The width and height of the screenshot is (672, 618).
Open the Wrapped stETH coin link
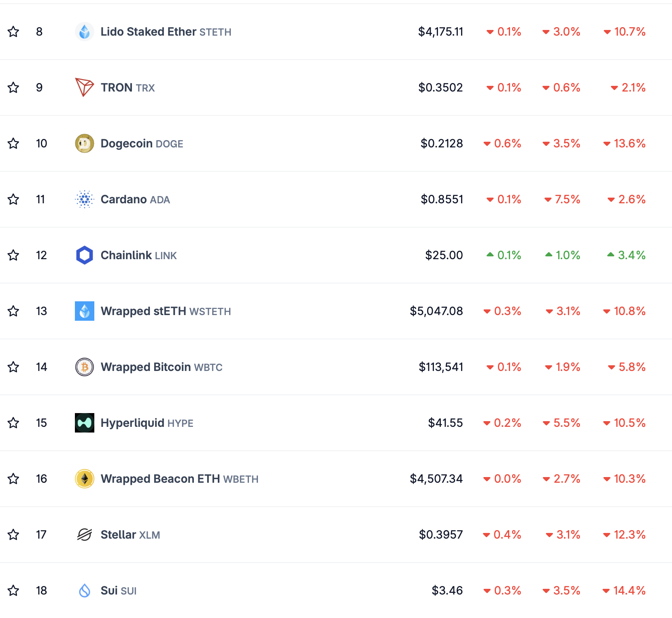click(143, 311)
